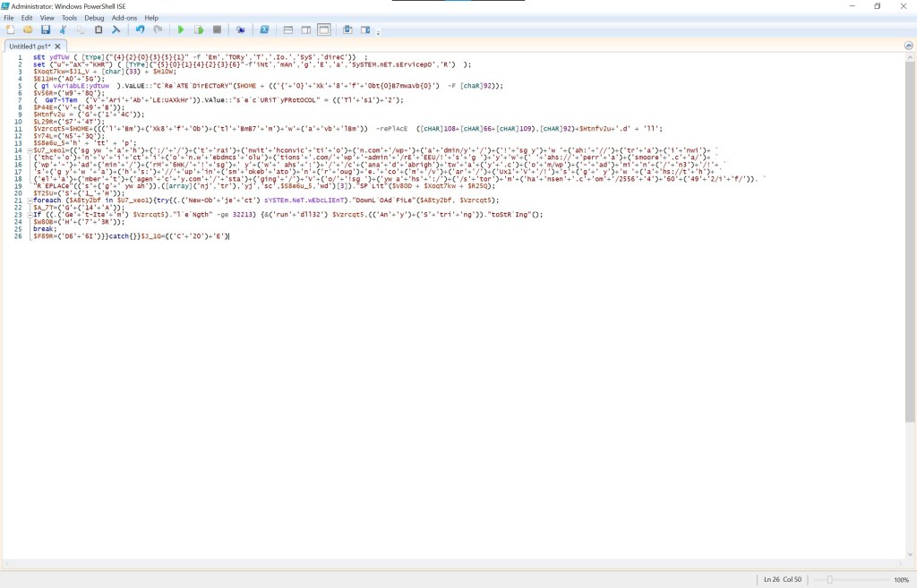Clear the console pane with the toolbar icon

116,30
